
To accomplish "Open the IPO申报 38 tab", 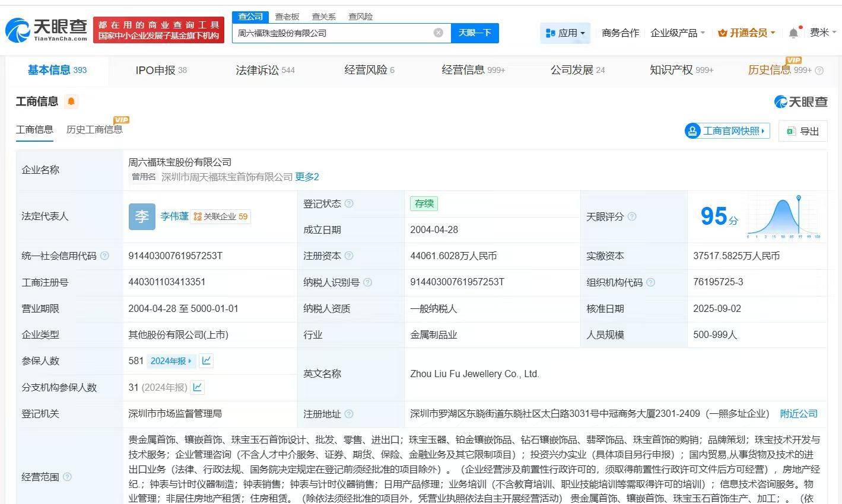I will [161, 70].
